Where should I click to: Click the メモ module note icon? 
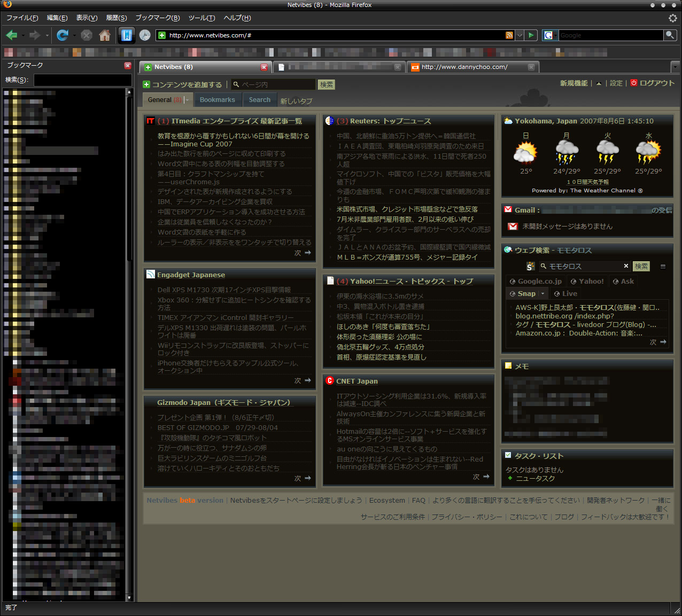[x=508, y=365]
